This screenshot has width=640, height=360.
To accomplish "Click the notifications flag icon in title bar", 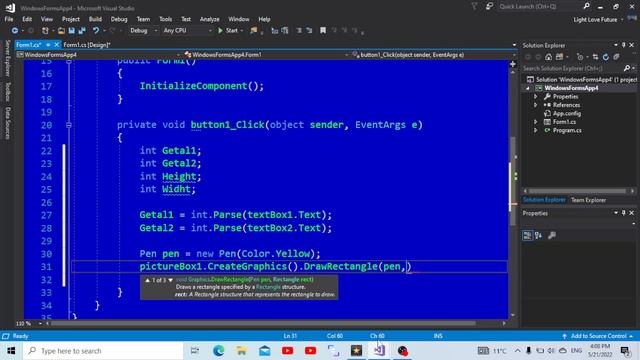I will 475,7.
